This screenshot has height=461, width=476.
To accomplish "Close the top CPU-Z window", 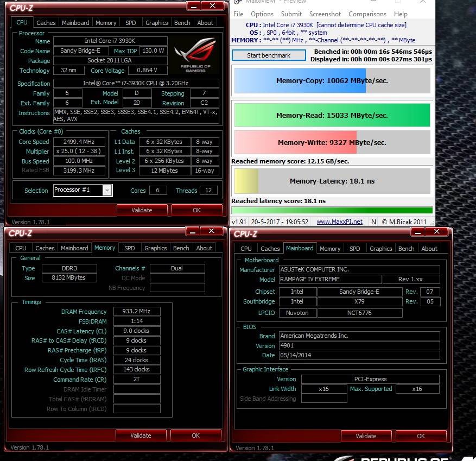I will point(213,5).
